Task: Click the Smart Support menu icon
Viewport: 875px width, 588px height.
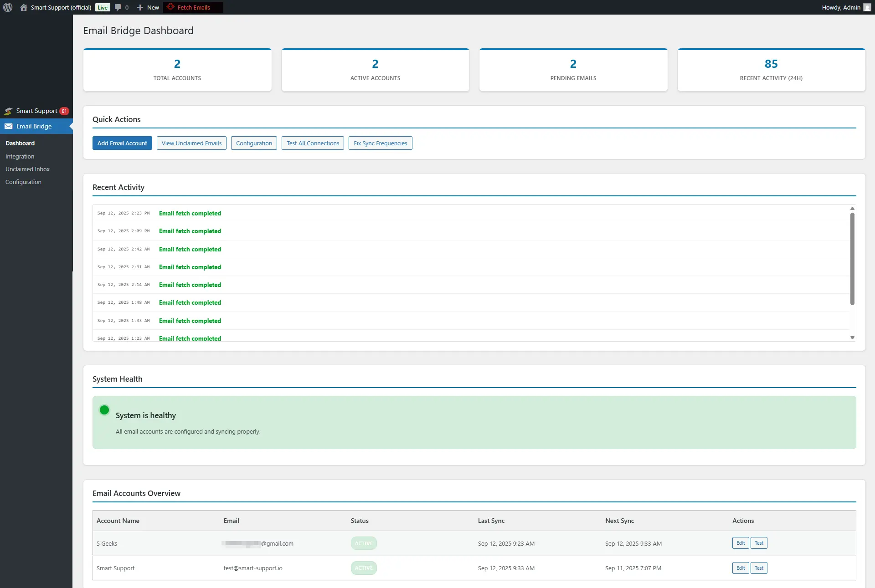Action: click(8, 111)
